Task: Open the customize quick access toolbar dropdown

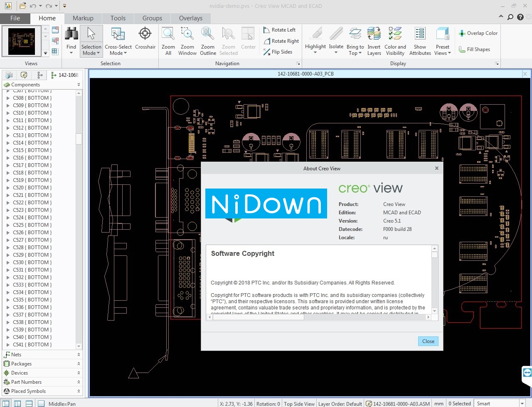Action: click(64, 6)
